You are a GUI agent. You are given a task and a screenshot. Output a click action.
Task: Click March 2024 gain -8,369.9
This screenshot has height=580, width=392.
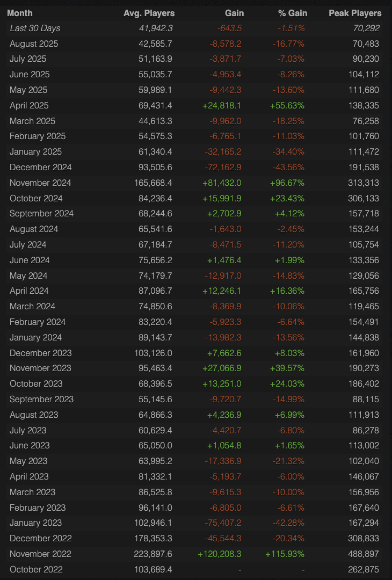(x=226, y=306)
